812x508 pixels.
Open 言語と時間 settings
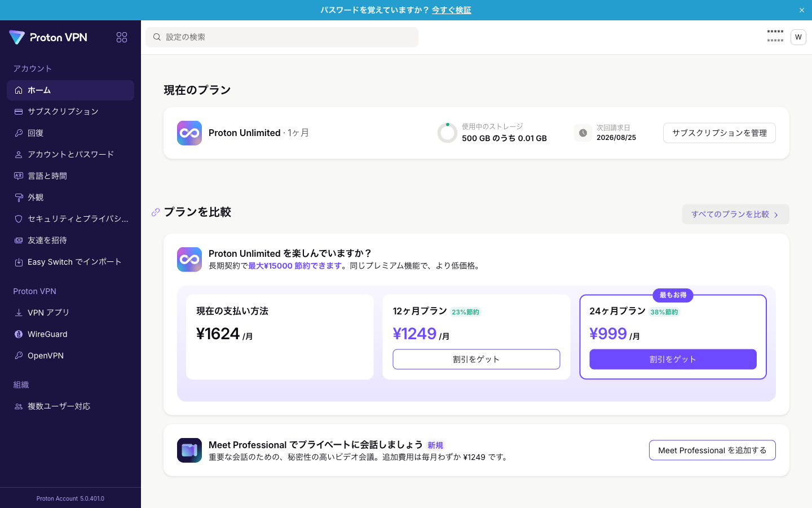click(70, 176)
